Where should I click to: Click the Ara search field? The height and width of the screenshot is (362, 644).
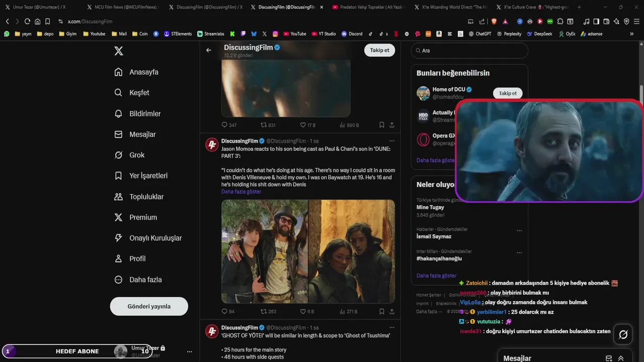pyautogui.click(x=469, y=50)
